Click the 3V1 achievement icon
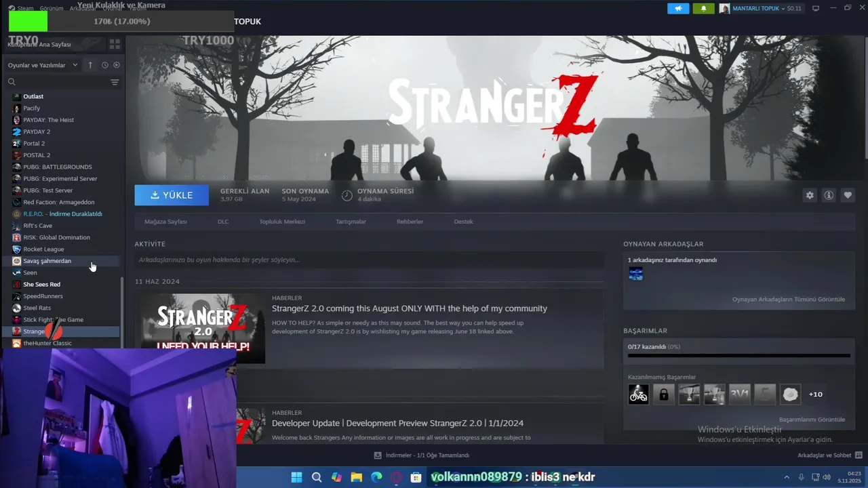The width and height of the screenshot is (868, 488). pos(740,394)
